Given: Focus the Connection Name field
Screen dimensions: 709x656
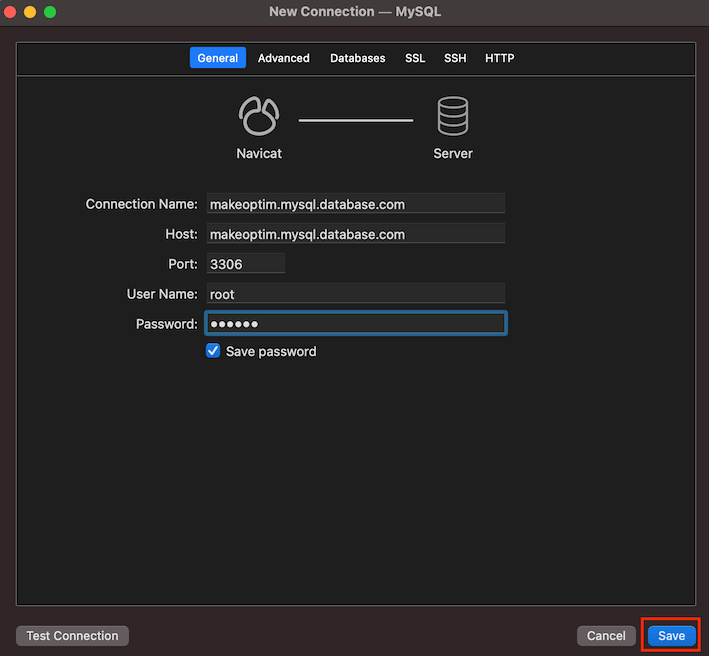Looking at the screenshot, I should (356, 203).
